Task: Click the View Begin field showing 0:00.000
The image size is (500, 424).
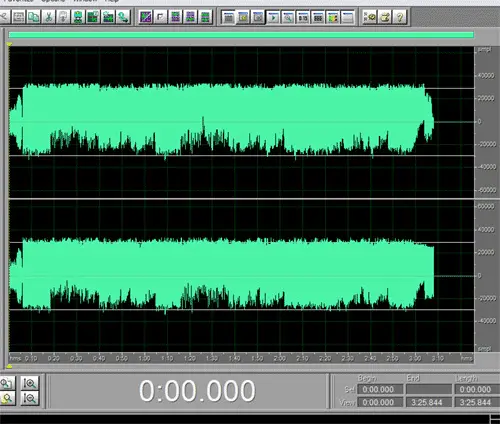Action: pos(380,402)
